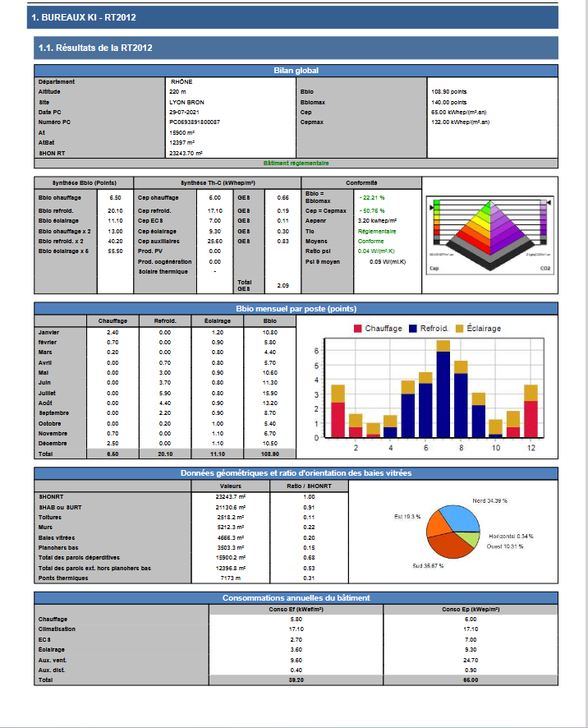Screen dimensions: 588x728
Task: Select Juillet's Bbio value '15.90'
Action: point(269,394)
